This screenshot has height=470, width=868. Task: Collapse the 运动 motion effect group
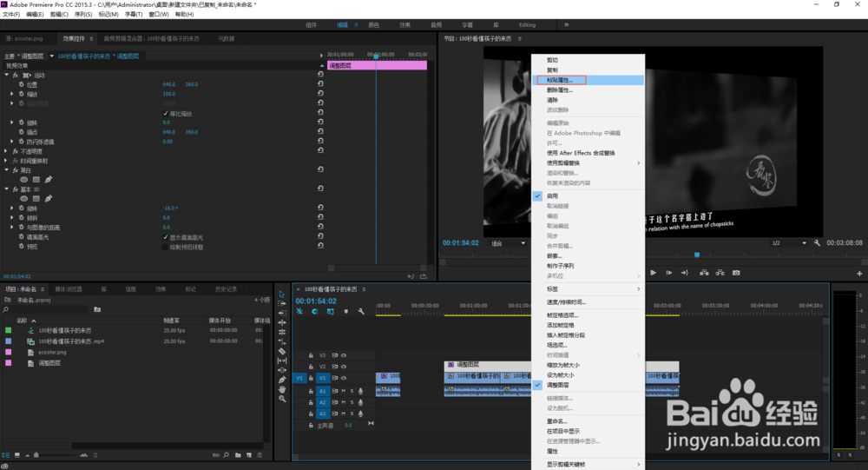pyautogui.click(x=7, y=75)
